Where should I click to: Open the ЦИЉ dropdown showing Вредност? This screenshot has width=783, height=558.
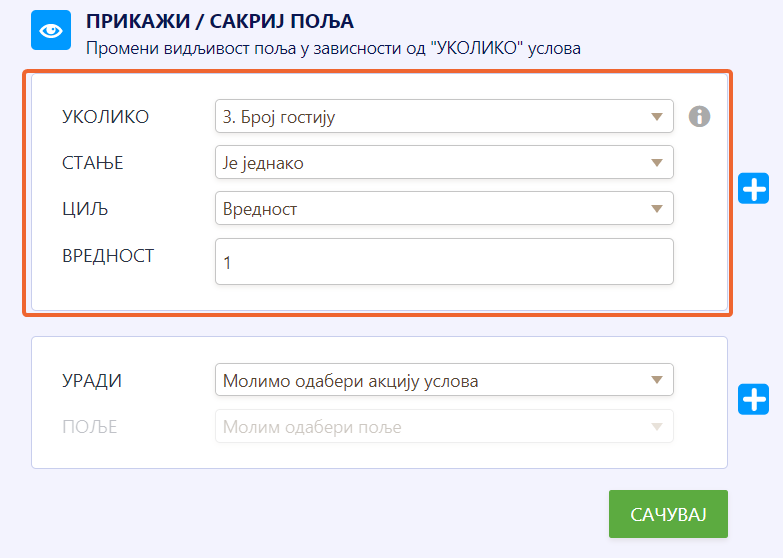coord(444,208)
